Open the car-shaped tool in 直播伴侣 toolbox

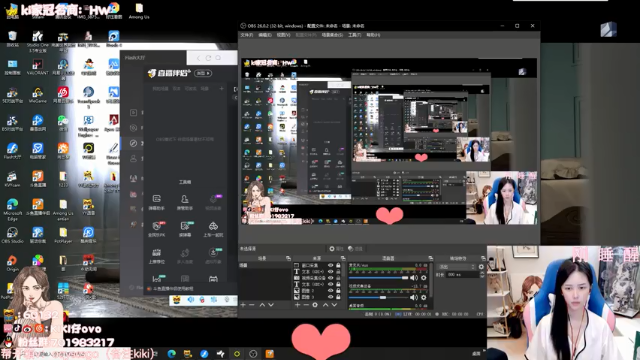click(x=213, y=229)
